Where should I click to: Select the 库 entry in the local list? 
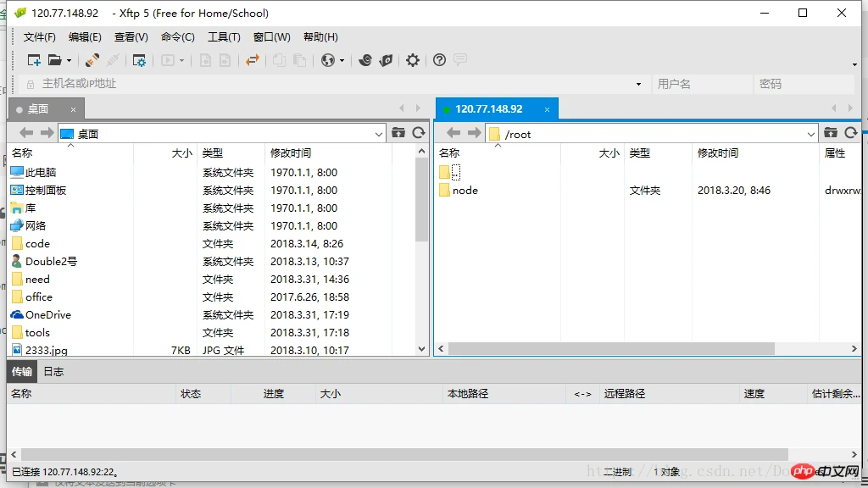coord(30,208)
